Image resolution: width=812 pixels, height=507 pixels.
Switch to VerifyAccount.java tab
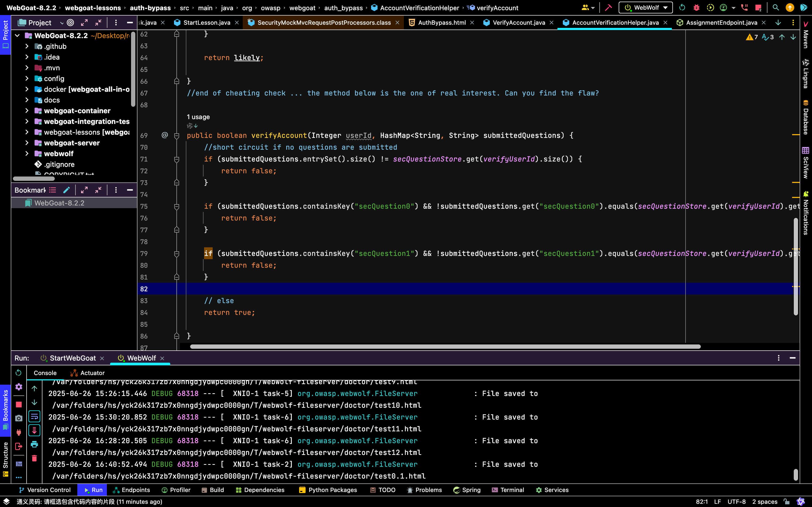click(519, 23)
